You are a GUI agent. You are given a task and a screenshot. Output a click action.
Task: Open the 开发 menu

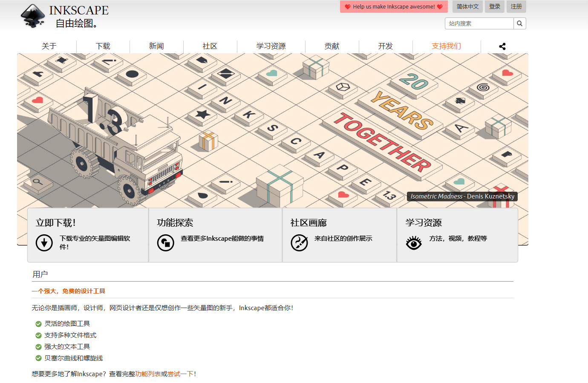(386, 46)
